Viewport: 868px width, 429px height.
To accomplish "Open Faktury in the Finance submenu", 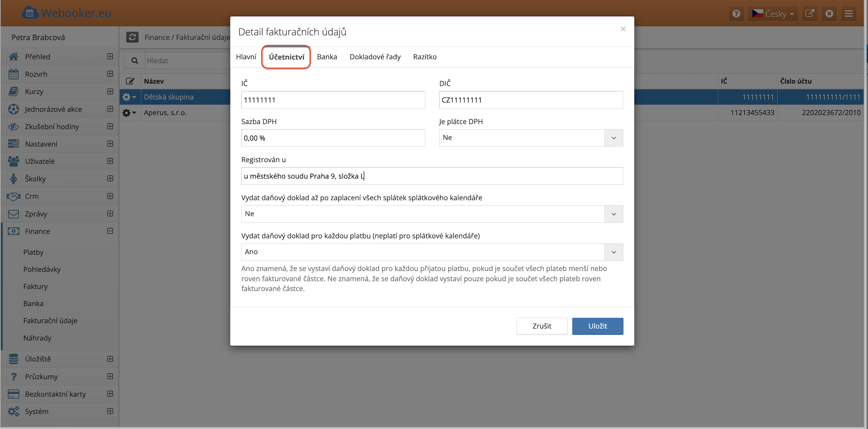I will pyautogui.click(x=36, y=286).
